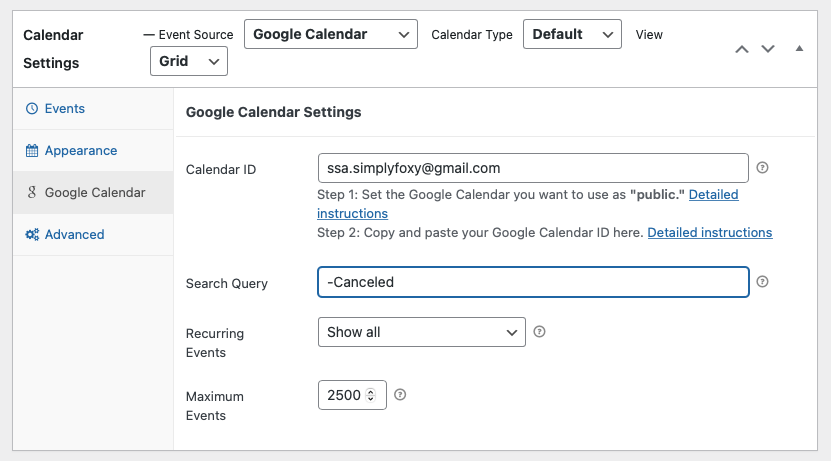
Task: Click the Events clock icon
Action: 32,109
